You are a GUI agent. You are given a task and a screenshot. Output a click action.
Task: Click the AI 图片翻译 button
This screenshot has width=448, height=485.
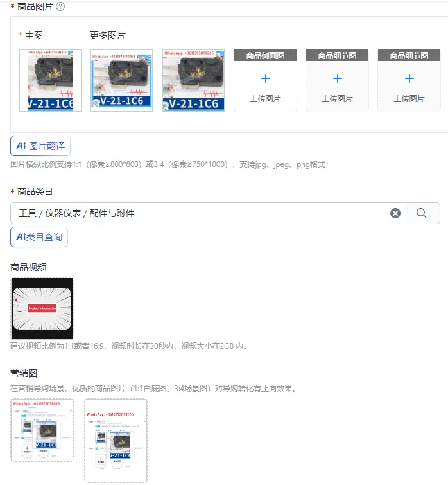click(x=40, y=146)
